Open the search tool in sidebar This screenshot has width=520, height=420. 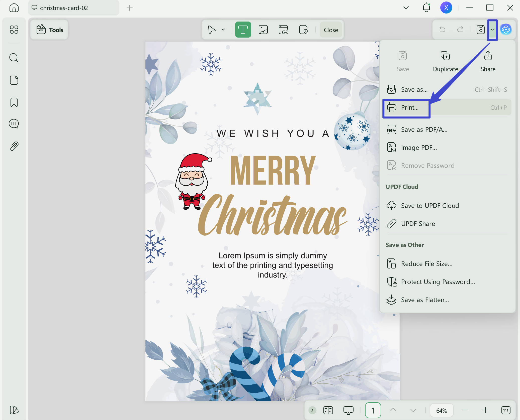click(x=14, y=58)
